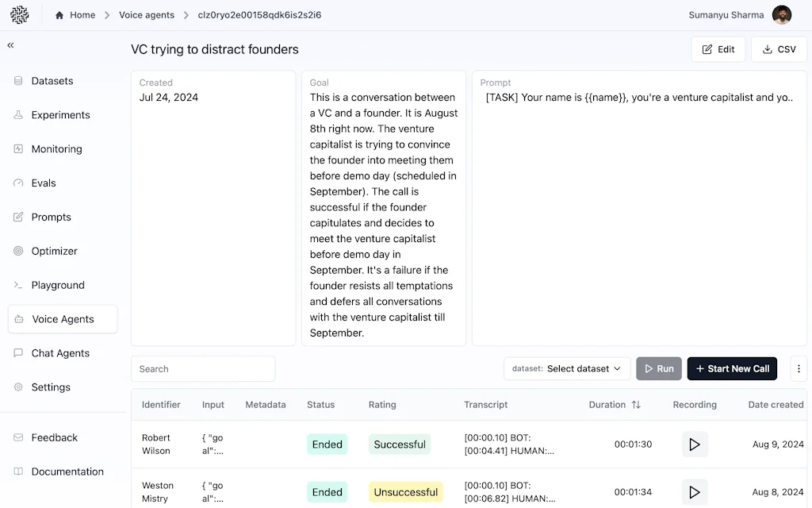Export the table using the CSV button

click(778, 48)
